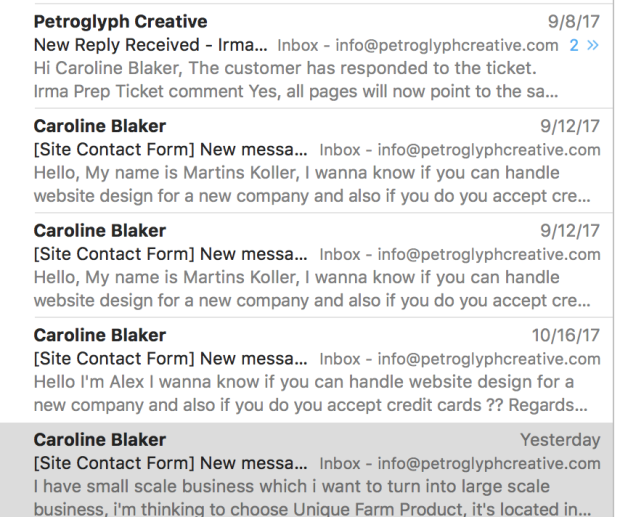Click the 'I have small scale business' preview
The image size is (620, 517).
[312, 497]
